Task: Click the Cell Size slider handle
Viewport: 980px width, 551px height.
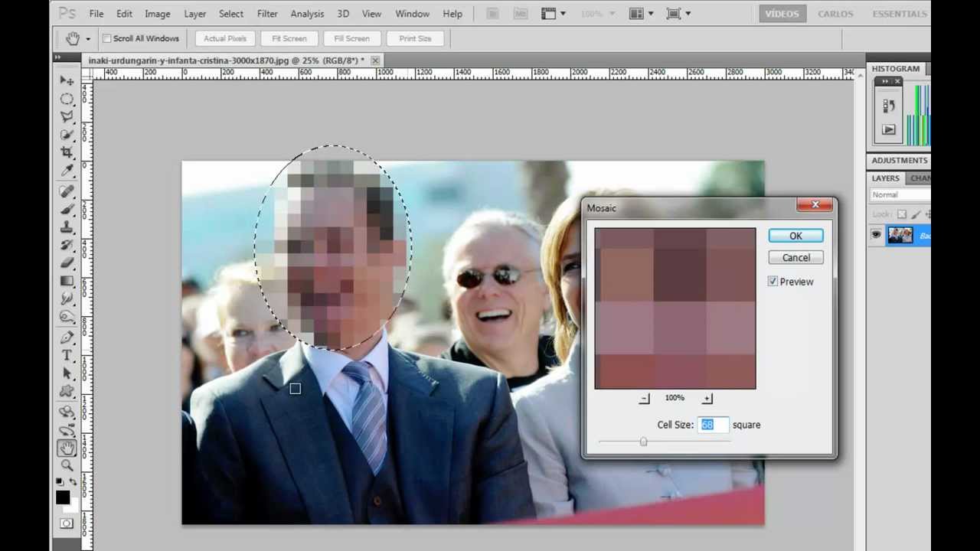Action: 643,442
